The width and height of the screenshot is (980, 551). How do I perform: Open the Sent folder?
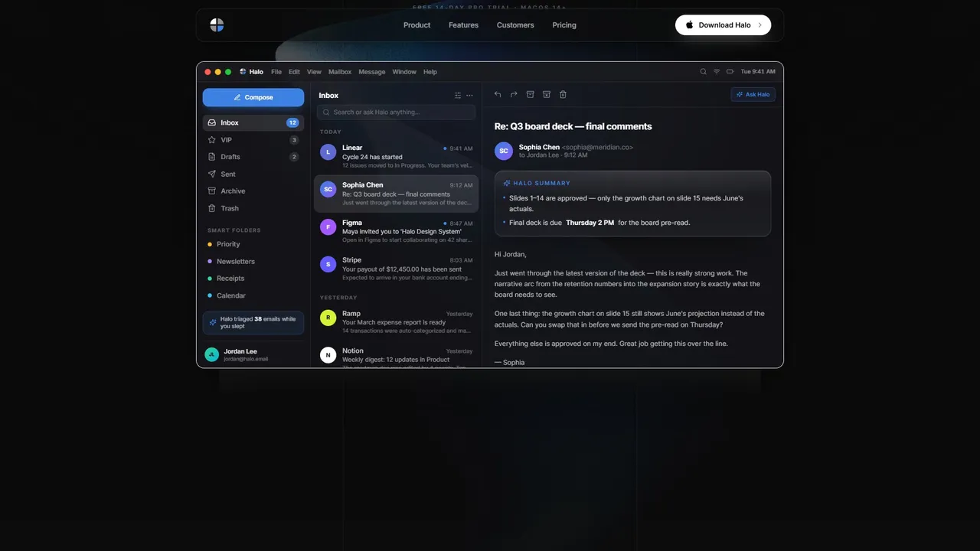(x=253, y=174)
